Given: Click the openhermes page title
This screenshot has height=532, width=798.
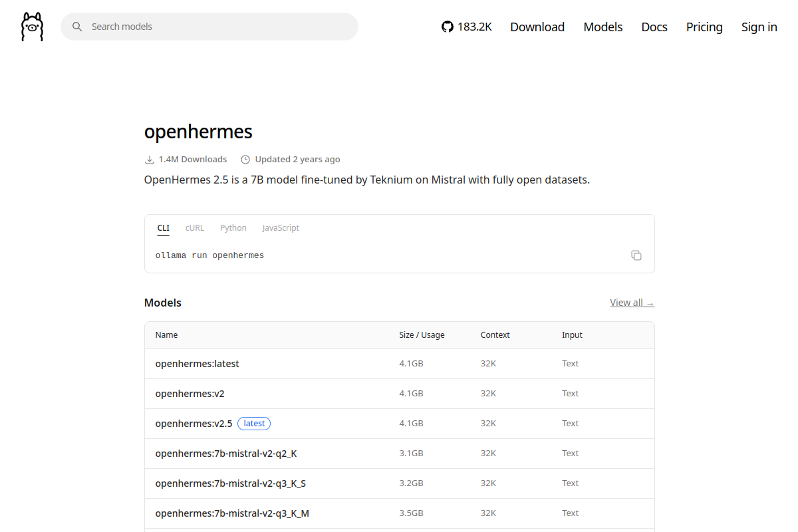Looking at the screenshot, I should coord(198,131).
